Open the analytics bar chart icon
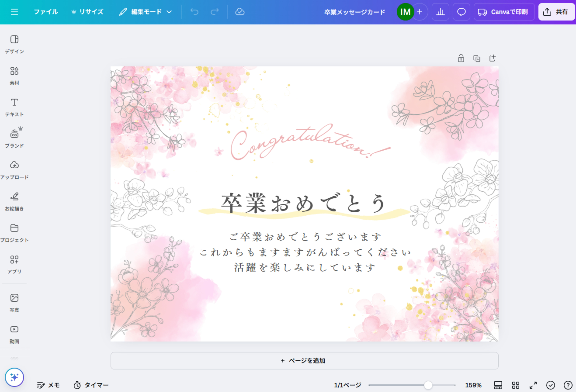The width and height of the screenshot is (576, 392). pos(440,12)
